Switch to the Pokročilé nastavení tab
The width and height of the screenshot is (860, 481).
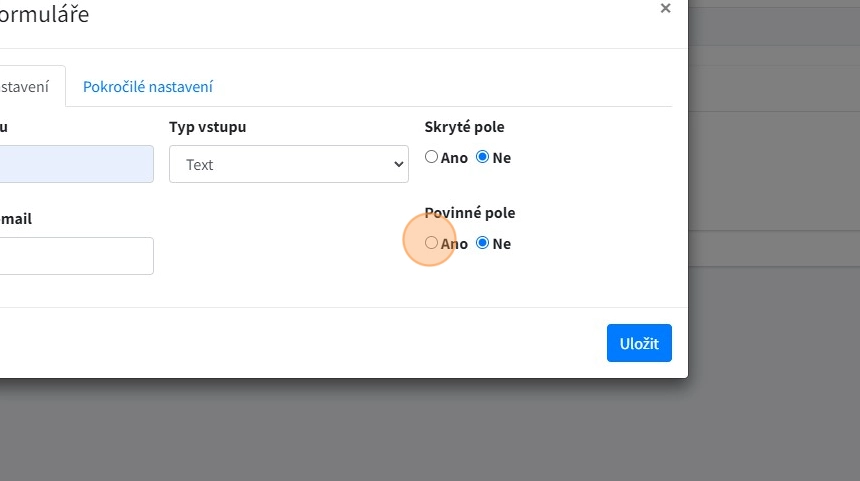147,87
